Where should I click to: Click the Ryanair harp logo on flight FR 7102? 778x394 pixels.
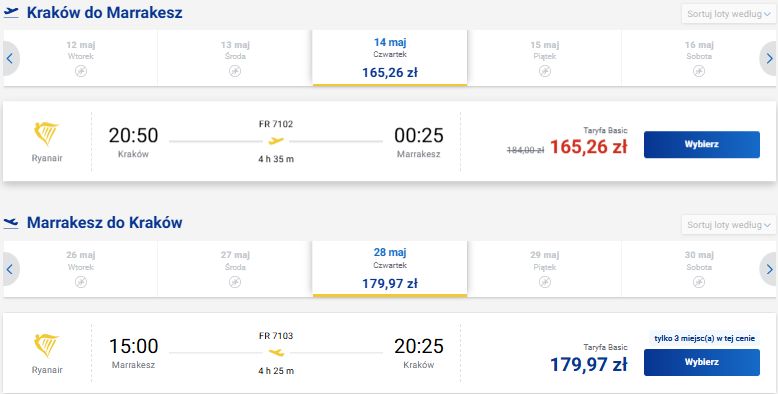[x=47, y=134]
